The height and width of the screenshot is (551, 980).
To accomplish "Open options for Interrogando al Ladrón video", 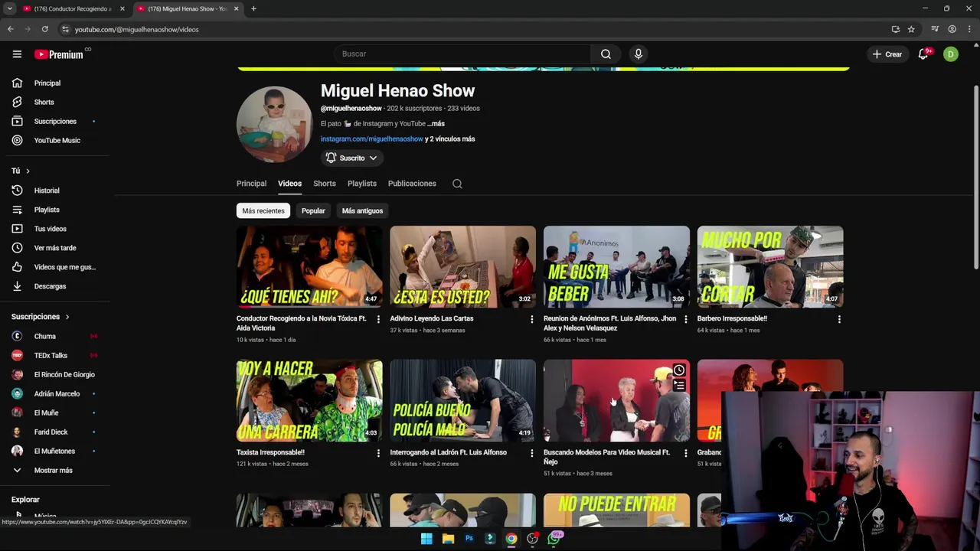I will 532,453.
